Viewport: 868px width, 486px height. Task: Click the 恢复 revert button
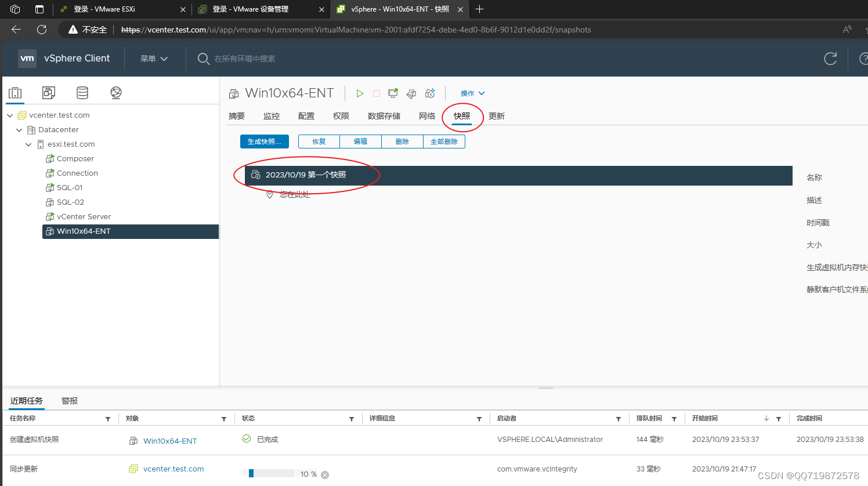(x=319, y=142)
